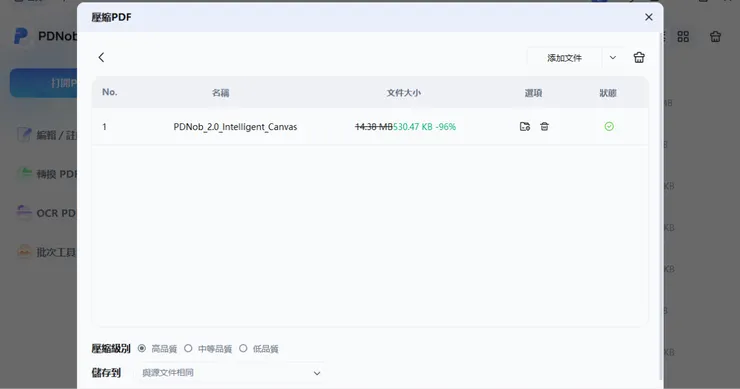Image resolution: width=740 pixels, height=389 pixels.
Task: Close the 壓縮PDF dialog
Action: pos(649,17)
